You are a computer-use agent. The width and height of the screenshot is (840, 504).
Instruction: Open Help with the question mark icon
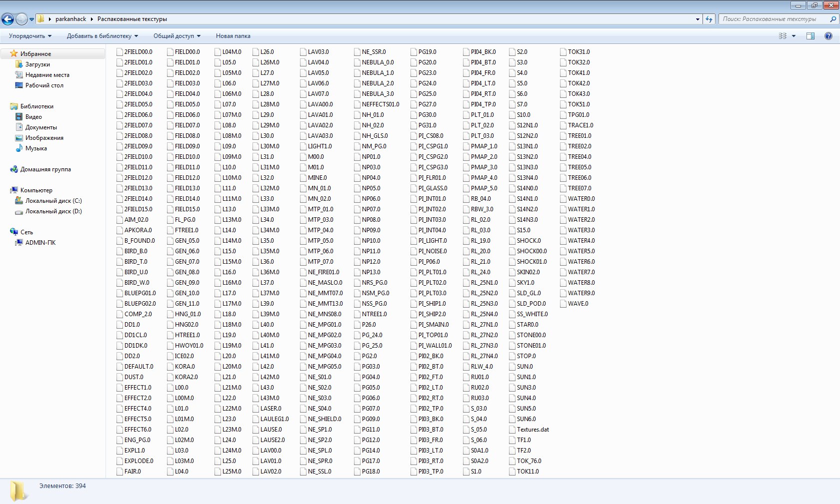pyautogui.click(x=828, y=36)
